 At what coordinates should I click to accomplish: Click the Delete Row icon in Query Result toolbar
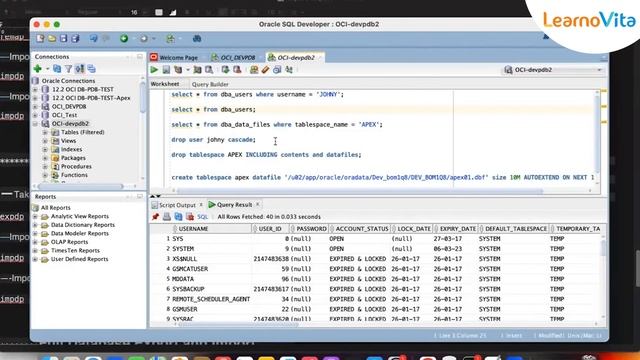coord(190,217)
